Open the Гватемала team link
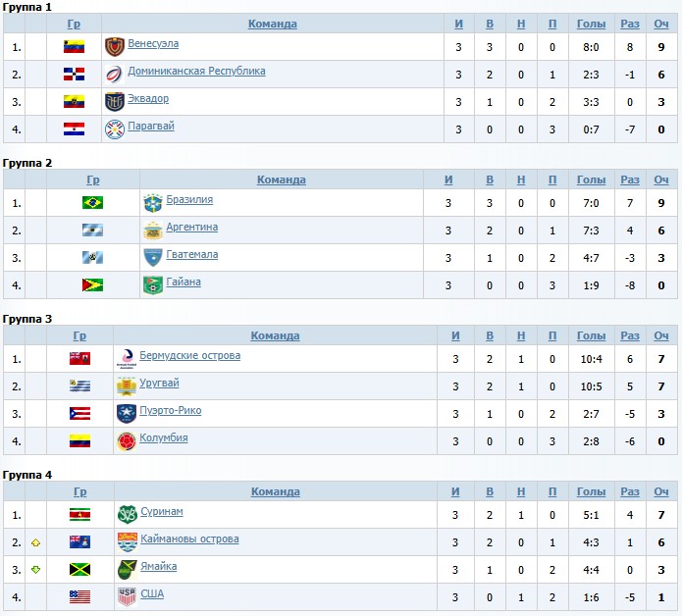 192,255
